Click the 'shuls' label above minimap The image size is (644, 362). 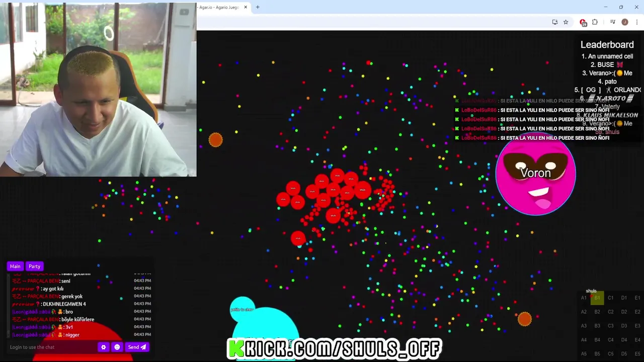coord(591,291)
